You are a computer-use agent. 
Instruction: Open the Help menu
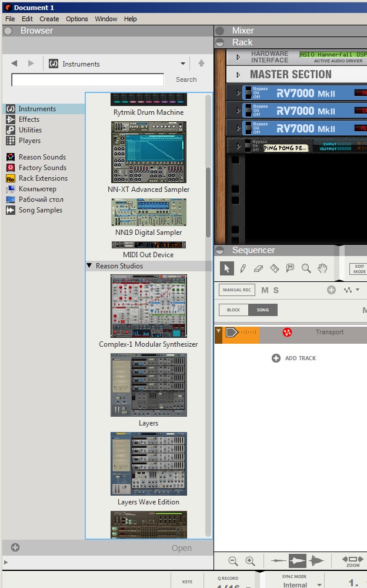pos(130,19)
